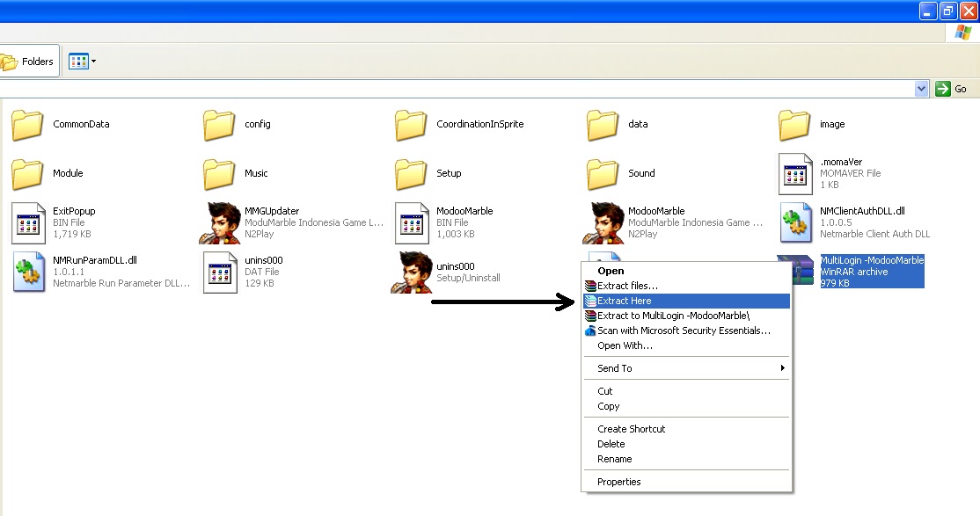Click the CoordinationInSprite folder name
This screenshot has width=980, height=516.
click(480, 124)
